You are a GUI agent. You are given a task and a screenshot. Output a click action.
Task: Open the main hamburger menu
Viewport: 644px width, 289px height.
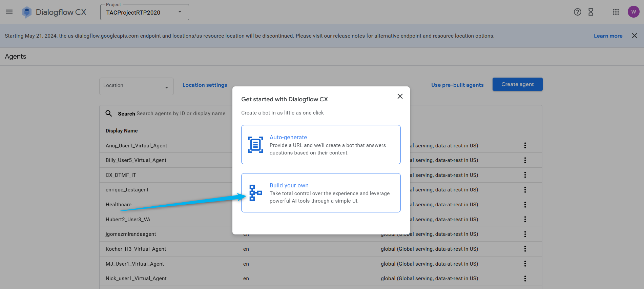pyautogui.click(x=9, y=12)
